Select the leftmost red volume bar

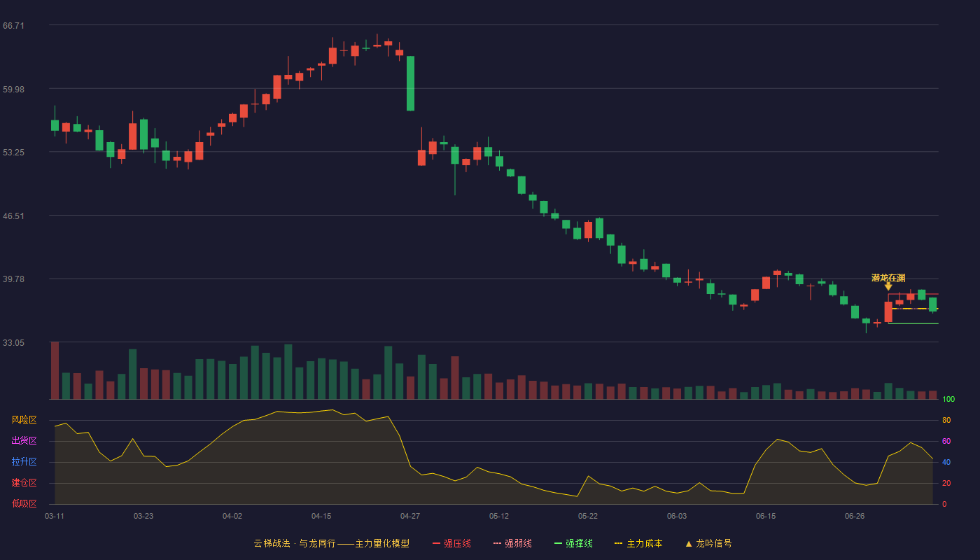coord(55,370)
